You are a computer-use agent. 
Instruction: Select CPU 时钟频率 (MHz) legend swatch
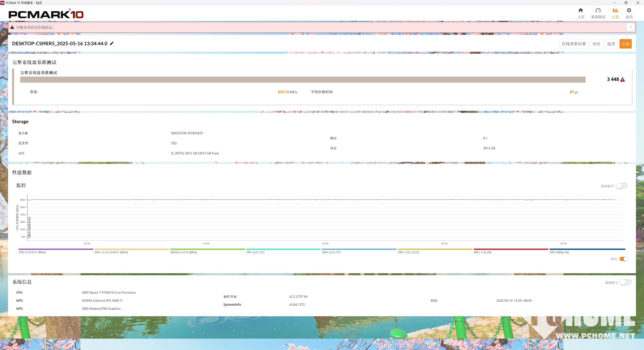coord(56,249)
